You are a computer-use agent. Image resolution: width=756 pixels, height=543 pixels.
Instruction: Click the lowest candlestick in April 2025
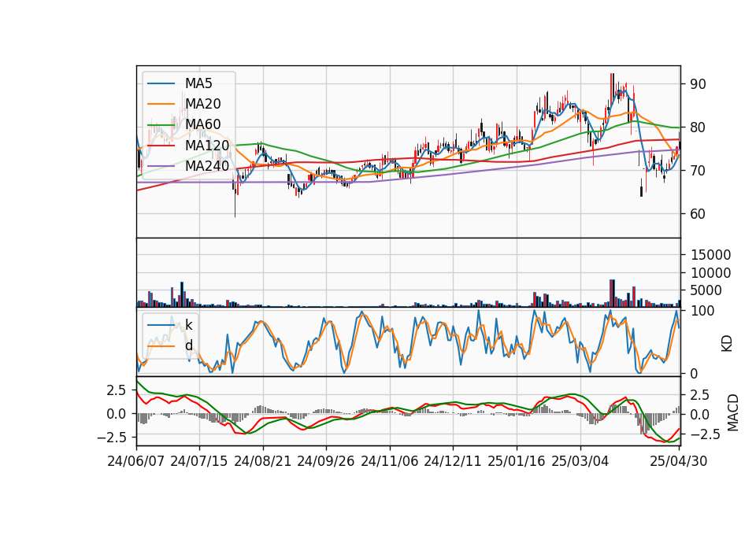pyautogui.click(x=641, y=188)
